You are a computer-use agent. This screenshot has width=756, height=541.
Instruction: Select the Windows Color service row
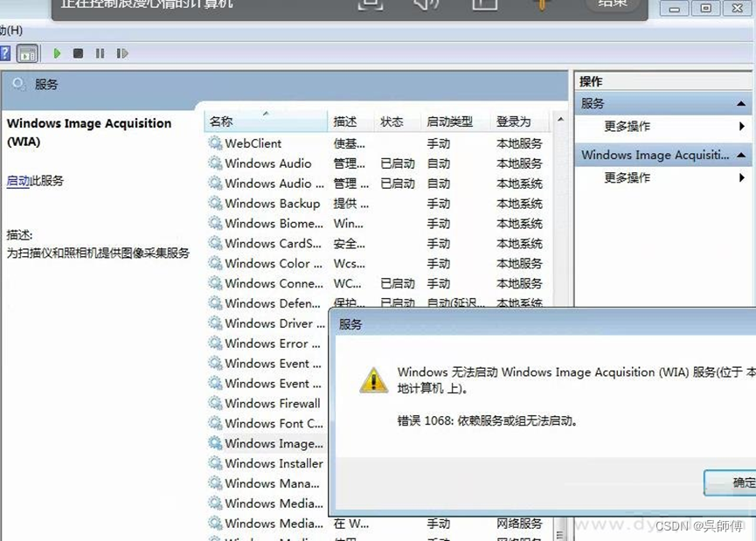tap(375, 263)
